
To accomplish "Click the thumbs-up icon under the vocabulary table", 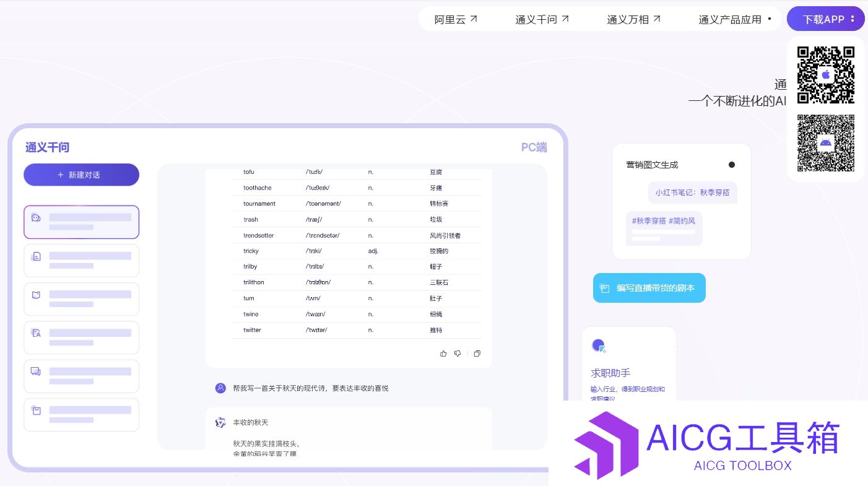I will click(x=443, y=354).
